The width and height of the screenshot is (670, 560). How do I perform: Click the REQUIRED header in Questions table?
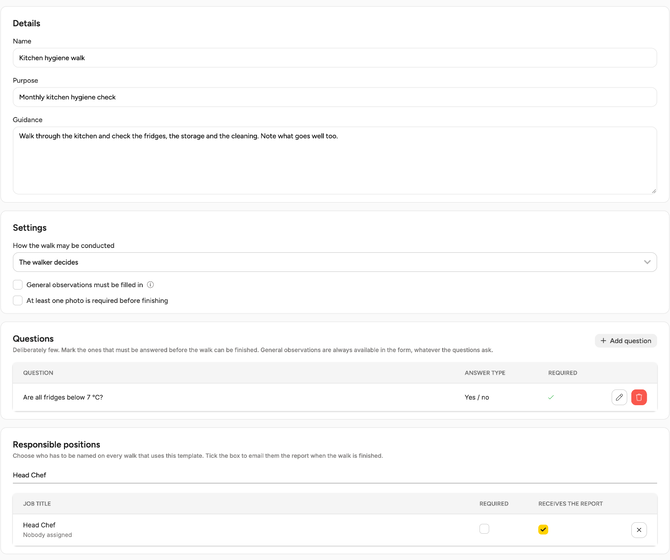point(562,373)
